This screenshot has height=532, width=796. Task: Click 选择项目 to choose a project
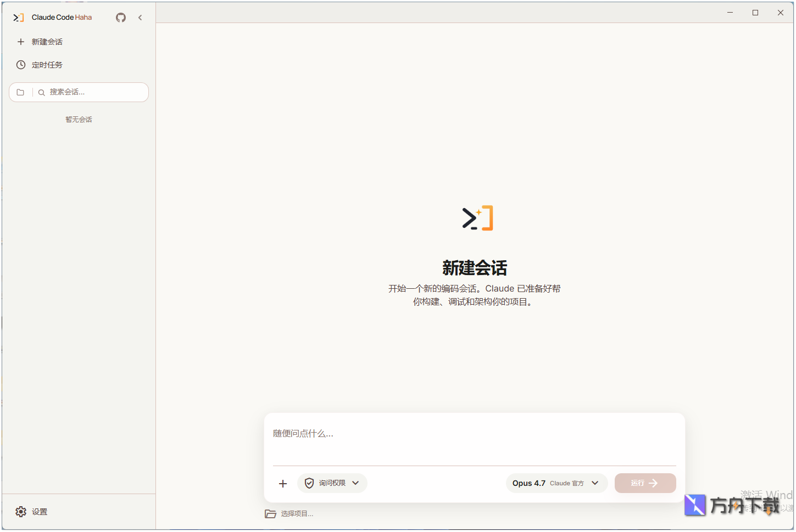(x=297, y=513)
